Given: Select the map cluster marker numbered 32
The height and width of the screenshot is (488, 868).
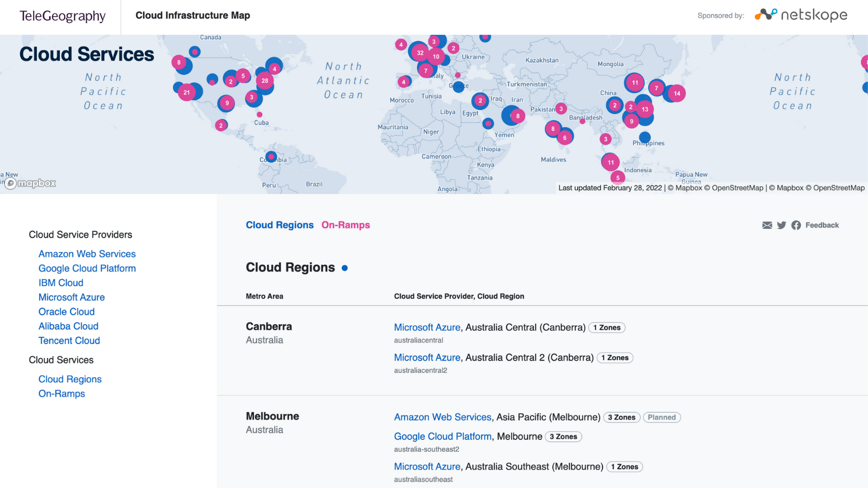Looking at the screenshot, I should pos(420,53).
